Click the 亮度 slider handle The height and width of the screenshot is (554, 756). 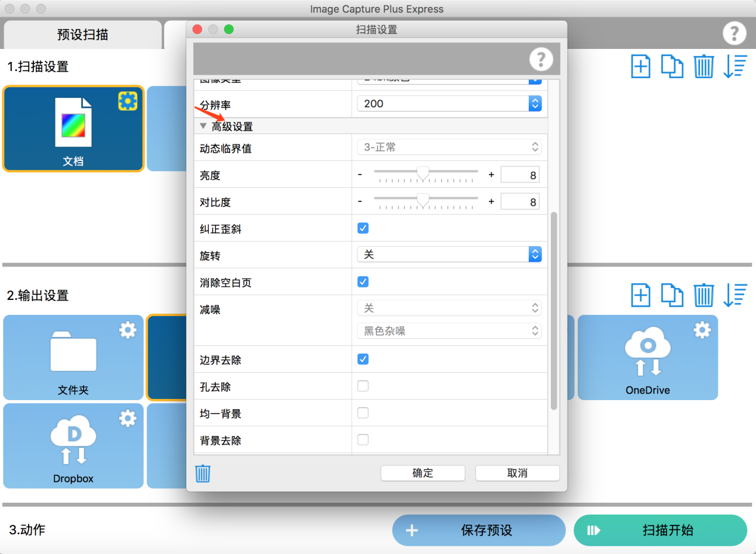[423, 174]
